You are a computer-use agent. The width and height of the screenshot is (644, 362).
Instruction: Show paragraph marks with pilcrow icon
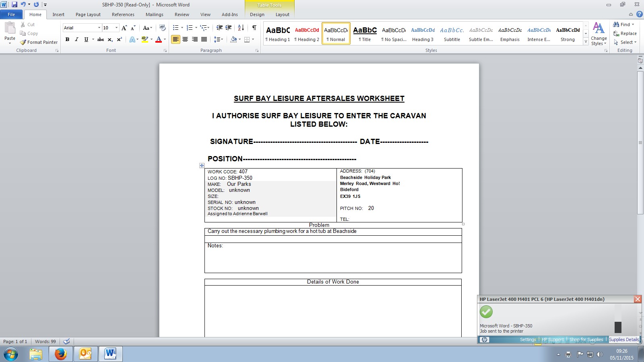(254, 28)
